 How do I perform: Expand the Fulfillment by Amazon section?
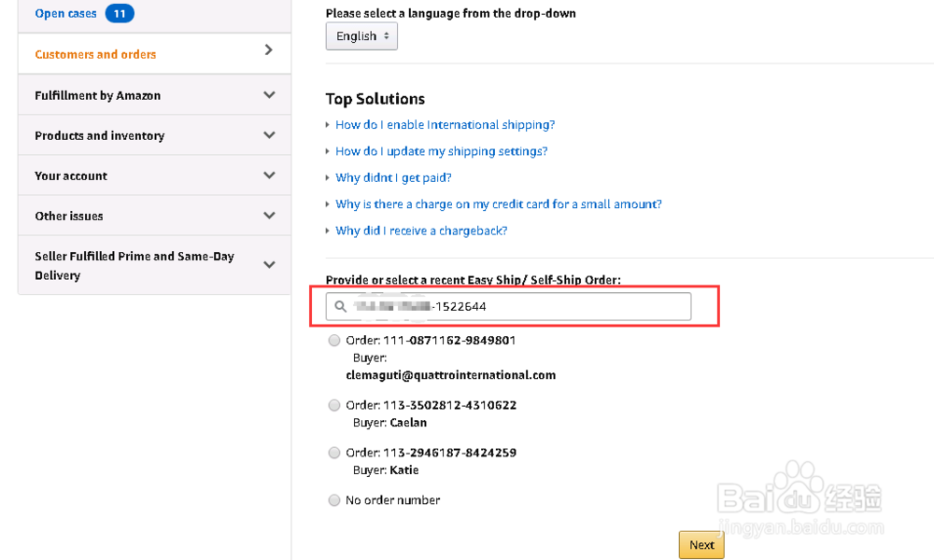click(x=269, y=95)
